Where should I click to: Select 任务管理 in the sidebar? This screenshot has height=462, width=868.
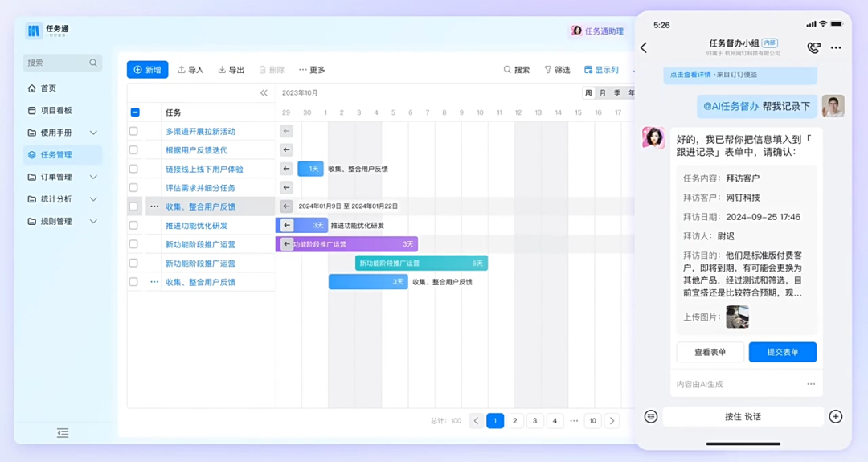tap(63, 154)
